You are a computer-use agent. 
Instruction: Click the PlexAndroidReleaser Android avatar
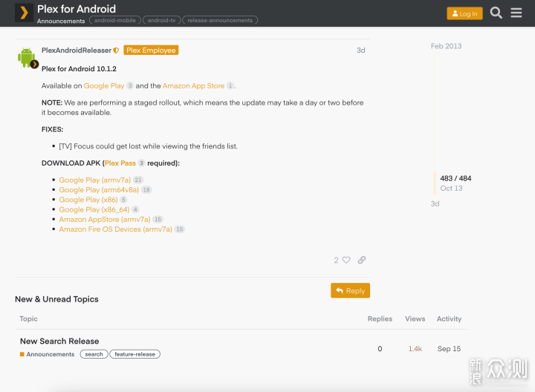[27, 58]
